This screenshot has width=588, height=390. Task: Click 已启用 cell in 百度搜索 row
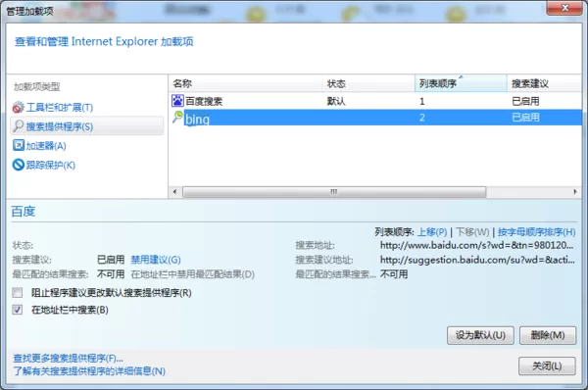pyautogui.click(x=525, y=101)
